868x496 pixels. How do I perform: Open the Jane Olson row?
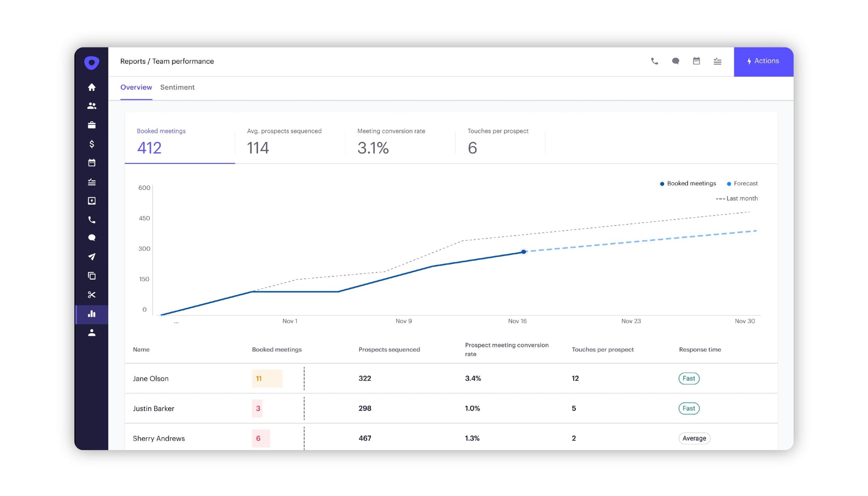pos(150,379)
